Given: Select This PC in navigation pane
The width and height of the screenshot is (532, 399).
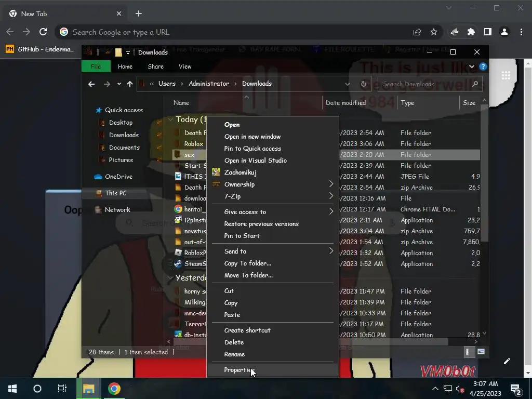Looking at the screenshot, I should (116, 193).
